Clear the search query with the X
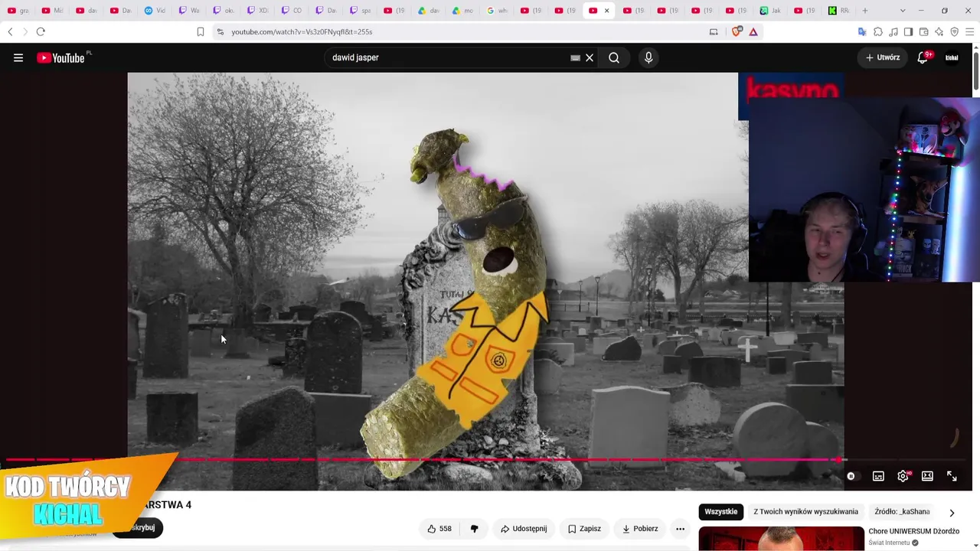This screenshot has height=551, width=980. point(590,57)
